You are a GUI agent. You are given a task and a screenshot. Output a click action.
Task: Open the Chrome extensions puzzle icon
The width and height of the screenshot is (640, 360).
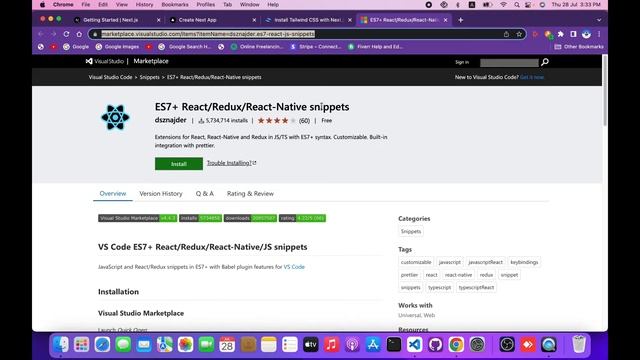pyautogui.click(x=561, y=34)
